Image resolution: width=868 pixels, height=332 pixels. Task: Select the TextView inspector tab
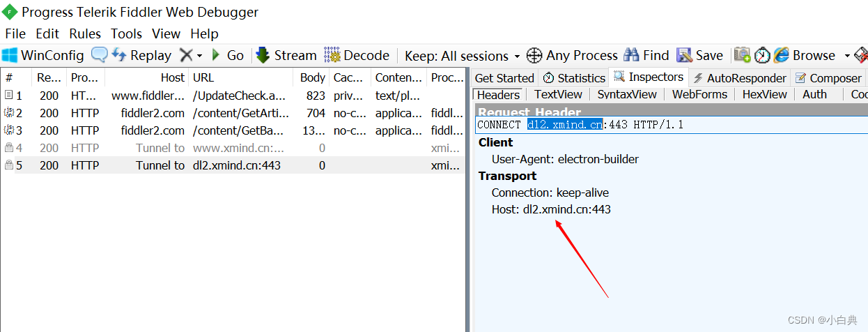point(558,94)
